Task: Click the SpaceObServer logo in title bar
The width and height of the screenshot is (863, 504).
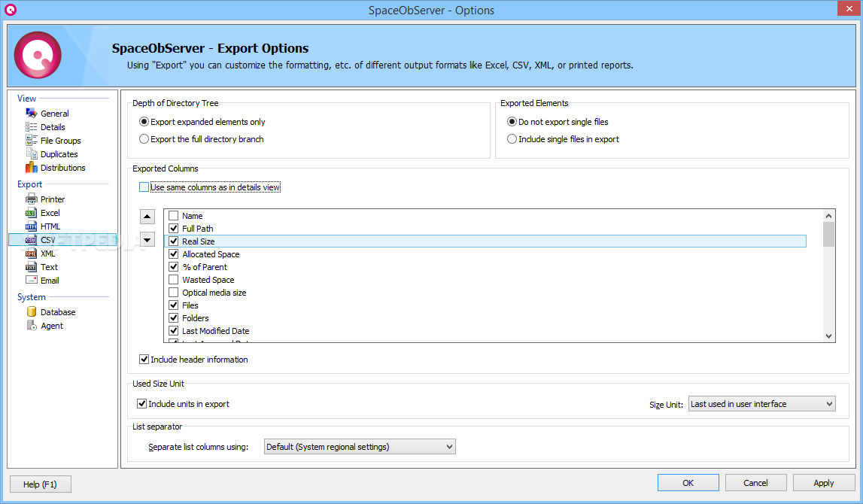Action: click(x=11, y=9)
